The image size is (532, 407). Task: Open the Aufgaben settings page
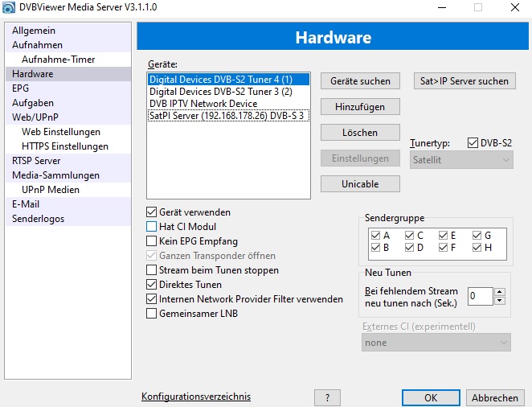68,103
